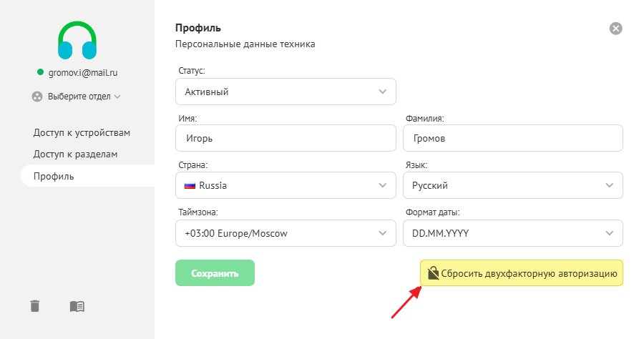Click the green headphones logo icon

click(x=77, y=40)
